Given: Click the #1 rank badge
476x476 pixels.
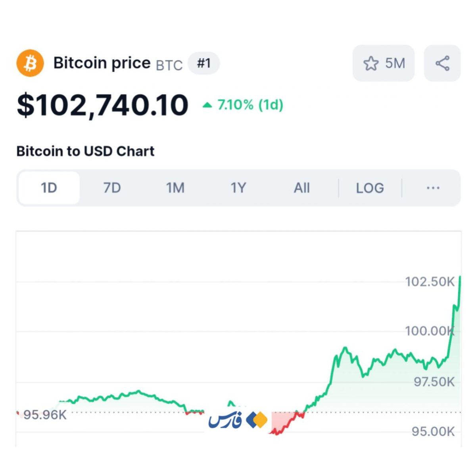Looking at the screenshot, I should (203, 63).
